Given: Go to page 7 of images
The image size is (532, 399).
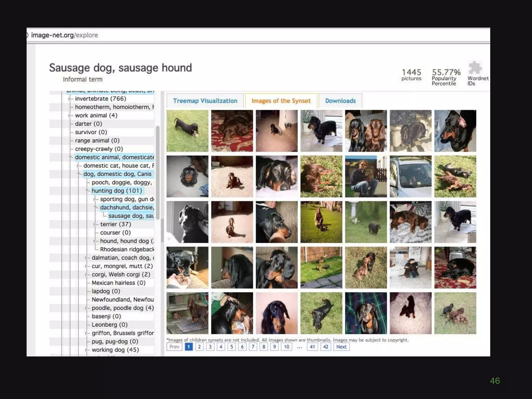Looking at the screenshot, I should point(253,347).
